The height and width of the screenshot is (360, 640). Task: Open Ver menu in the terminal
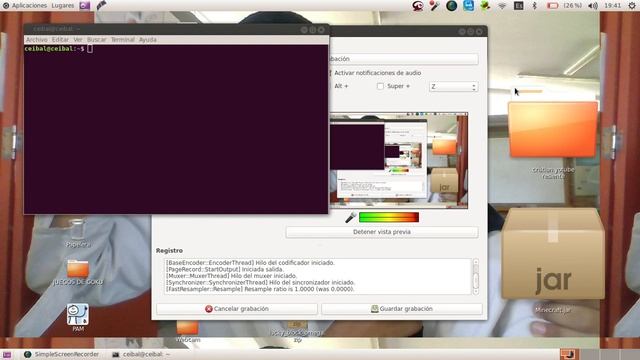(x=78, y=40)
